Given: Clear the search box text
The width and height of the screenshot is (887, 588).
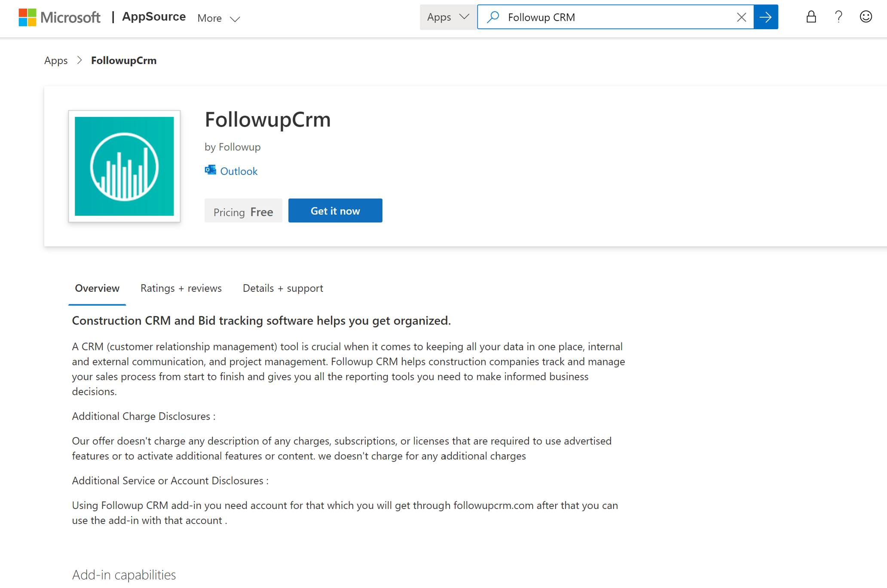Looking at the screenshot, I should (x=741, y=17).
